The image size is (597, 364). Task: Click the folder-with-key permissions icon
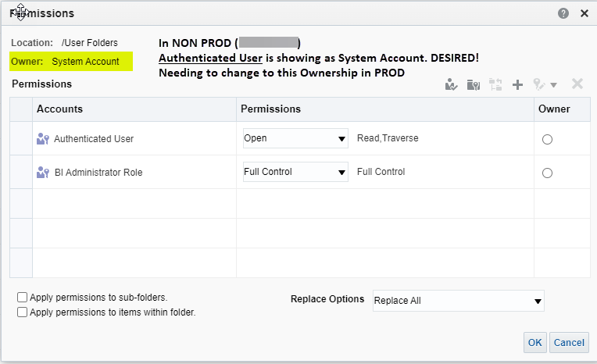(474, 84)
